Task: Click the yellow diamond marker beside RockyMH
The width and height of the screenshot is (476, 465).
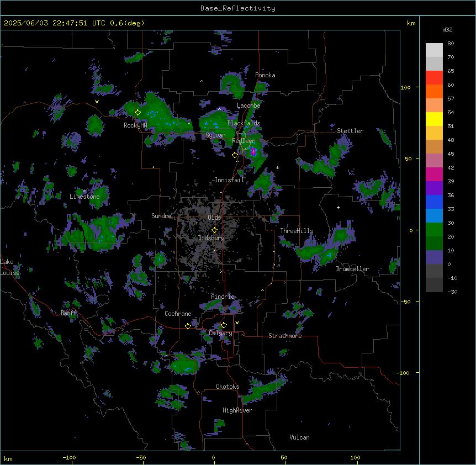Action: (137, 113)
